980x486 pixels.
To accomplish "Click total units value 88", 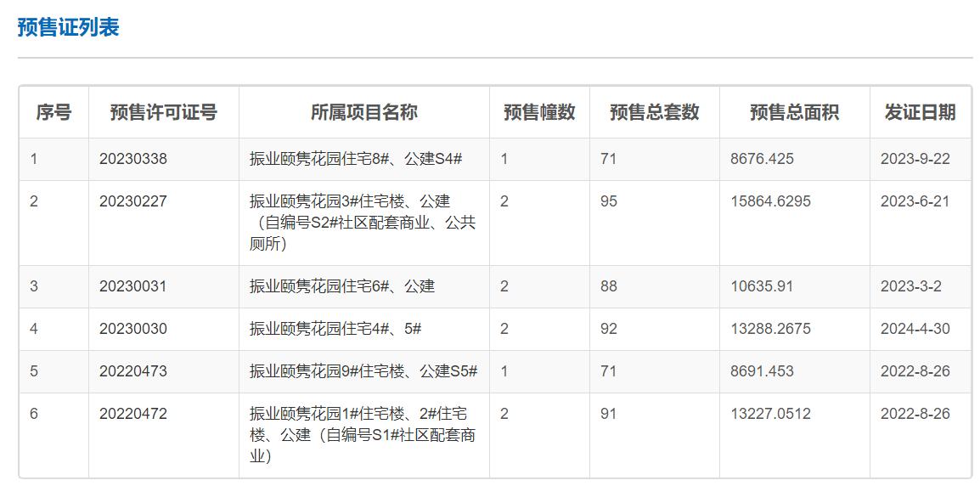I will [x=608, y=286].
